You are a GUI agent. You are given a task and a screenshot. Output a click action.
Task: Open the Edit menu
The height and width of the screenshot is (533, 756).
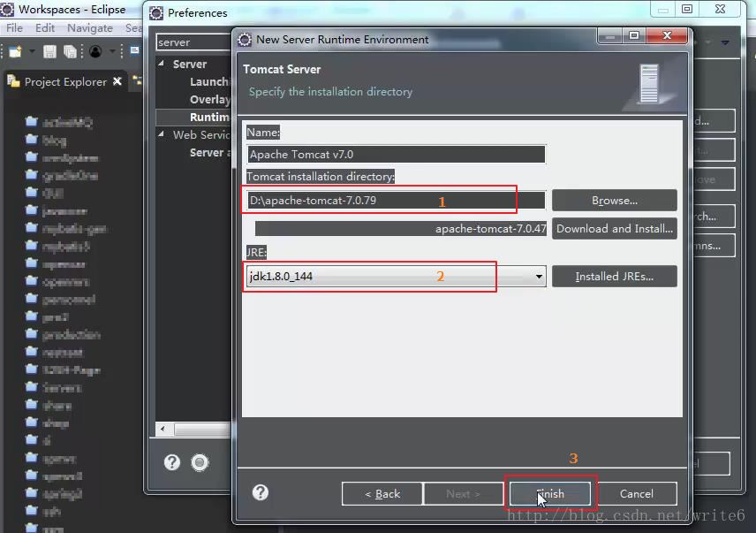45,28
